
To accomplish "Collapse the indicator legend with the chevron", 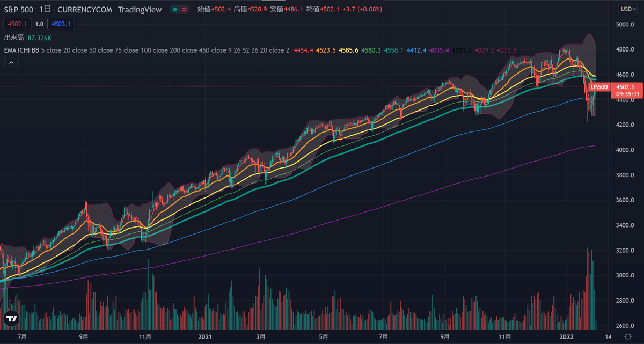I will click(11, 63).
